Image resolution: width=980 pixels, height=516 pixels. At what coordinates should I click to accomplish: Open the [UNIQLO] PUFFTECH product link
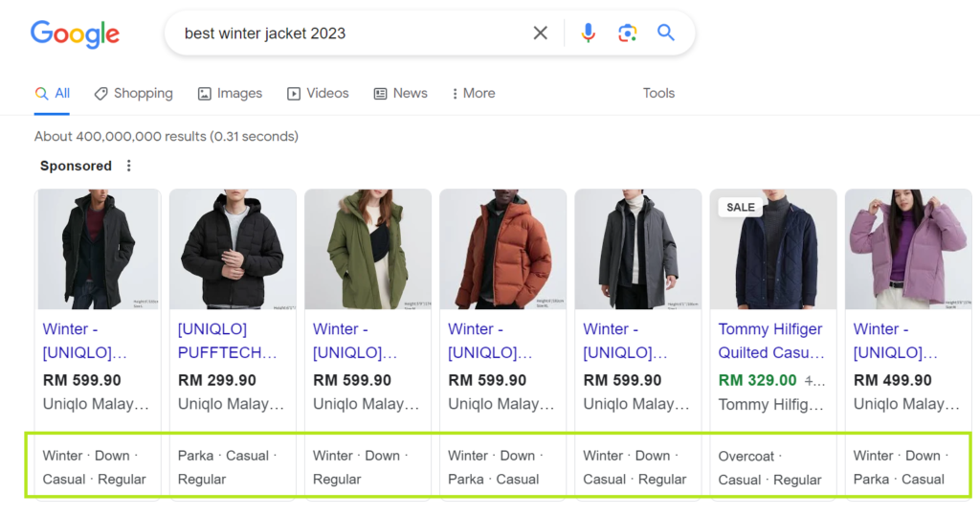(x=227, y=341)
